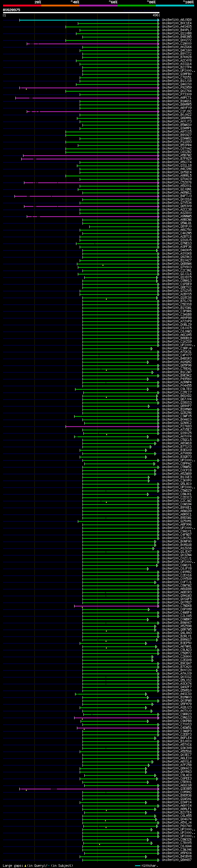Click the purple ~60% legend segment
Image resolution: width=197 pixels, height=868 pixels.
point(99,6)
